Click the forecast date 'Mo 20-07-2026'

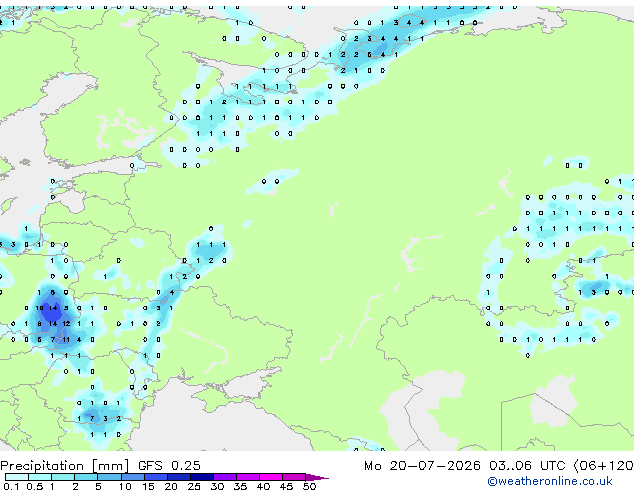(422, 466)
